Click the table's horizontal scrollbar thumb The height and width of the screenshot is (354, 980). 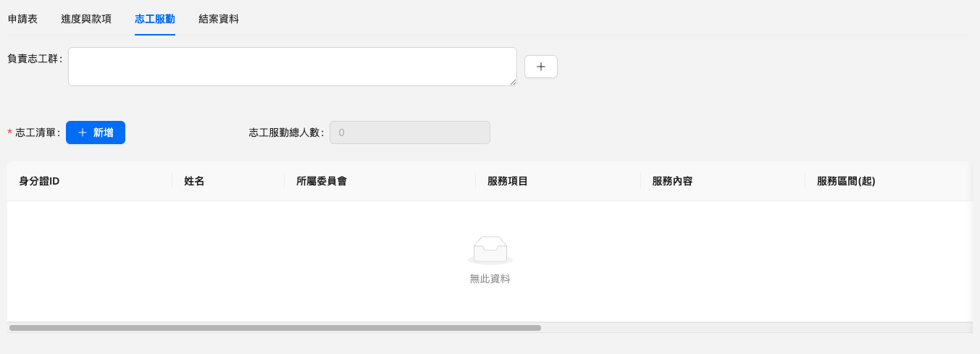275,328
